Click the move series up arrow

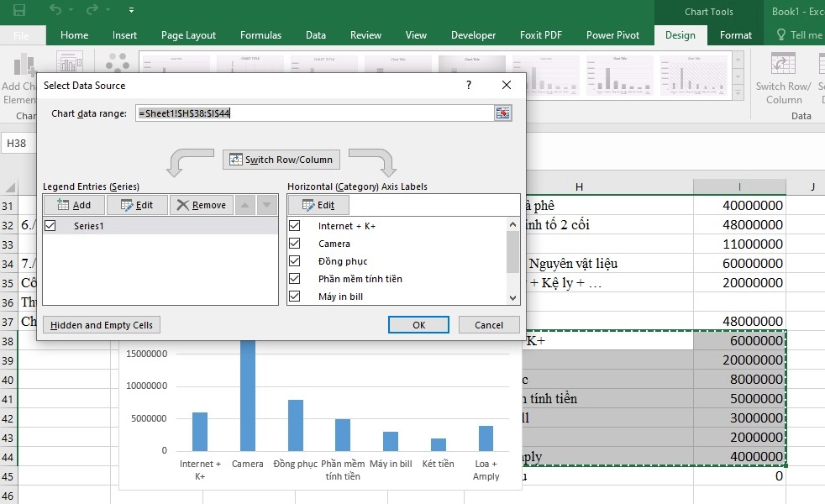[x=245, y=205]
